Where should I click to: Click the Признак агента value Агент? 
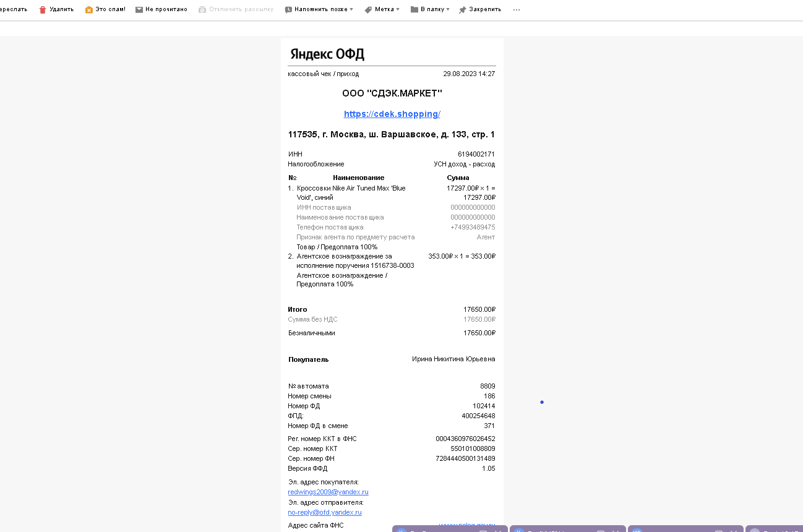coord(486,237)
